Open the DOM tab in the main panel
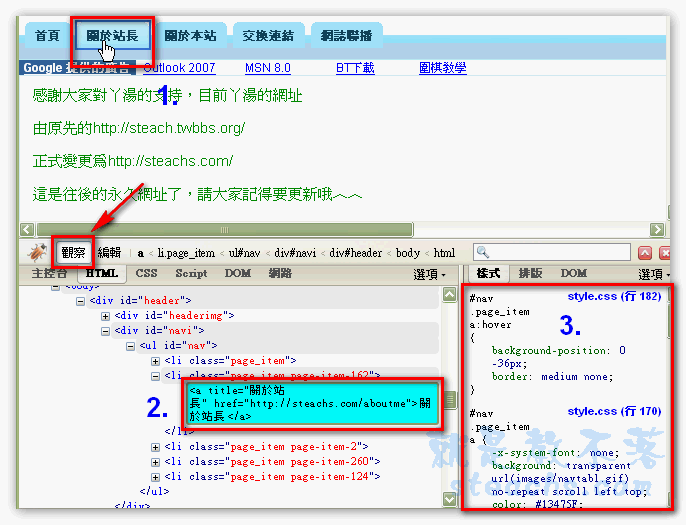Viewport: 686px width, 525px height. (238, 273)
